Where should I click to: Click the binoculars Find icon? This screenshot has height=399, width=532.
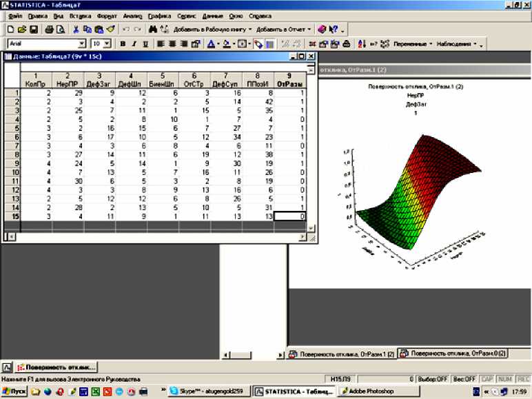153,30
